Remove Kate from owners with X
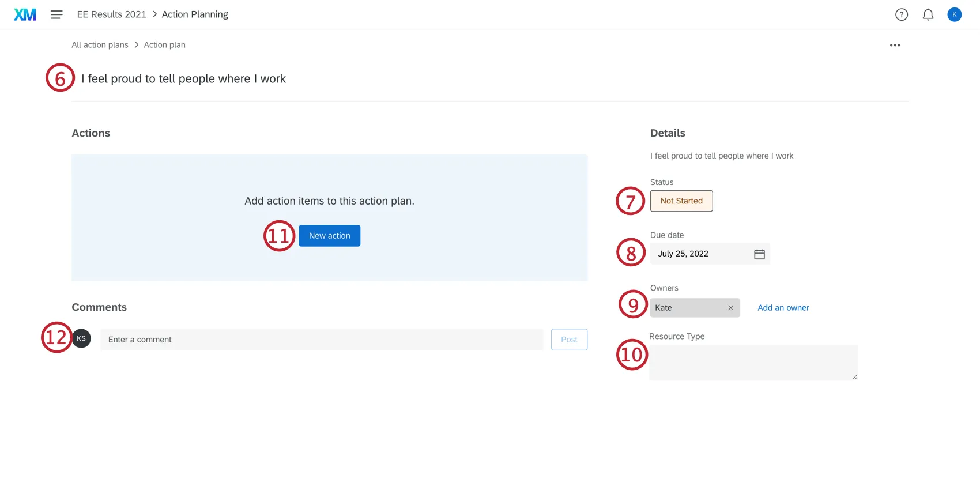This screenshot has height=490, width=980. point(730,308)
